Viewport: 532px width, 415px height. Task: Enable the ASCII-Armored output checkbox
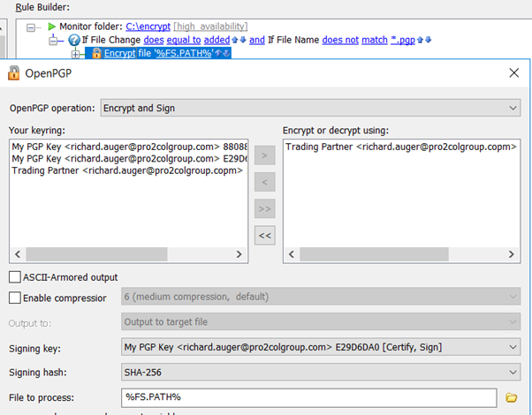click(x=15, y=277)
